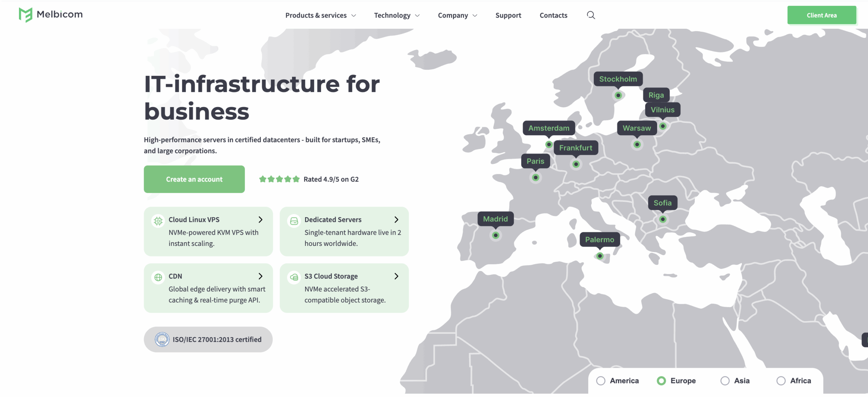Select the Asia region radio button
Viewport: 868px width, 397px height.
point(725,381)
